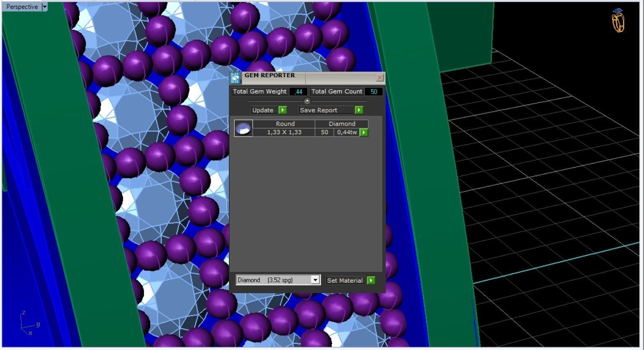Click the orange ring icon in viewport corner
The height and width of the screenshot is (350, 644).
click(618, 20)
